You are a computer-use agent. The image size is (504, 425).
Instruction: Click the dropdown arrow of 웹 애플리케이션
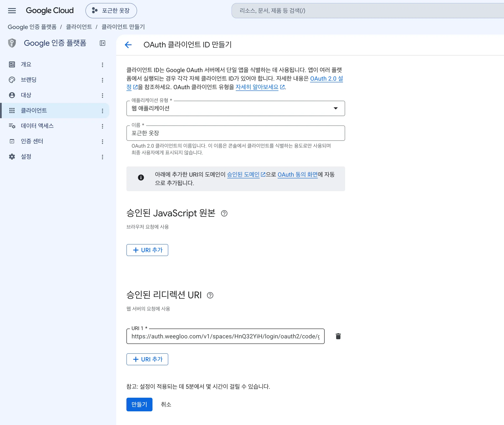click(x=336, y=108)
